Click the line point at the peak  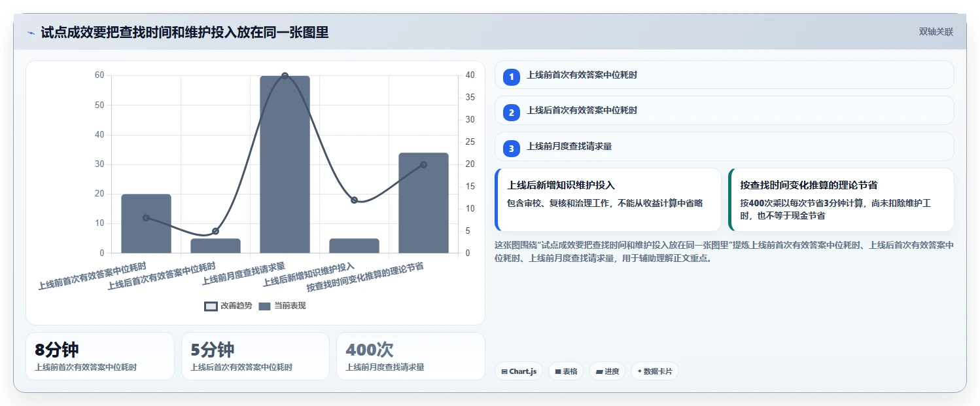(x=285, y=76)
